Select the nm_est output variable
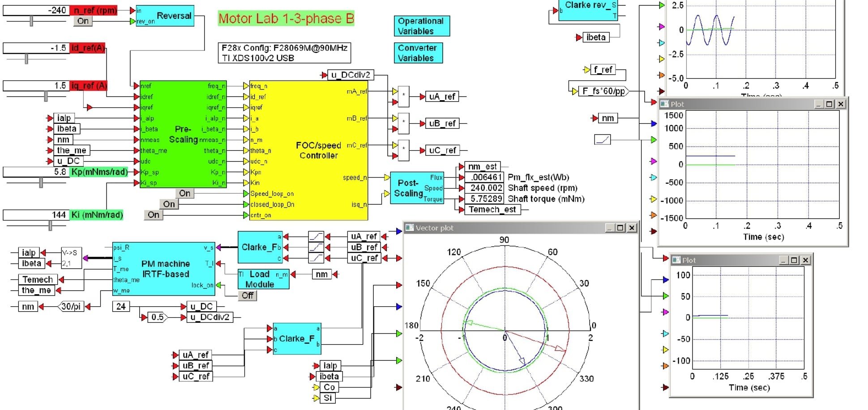The image size is (868, 410). pos(483,166)
